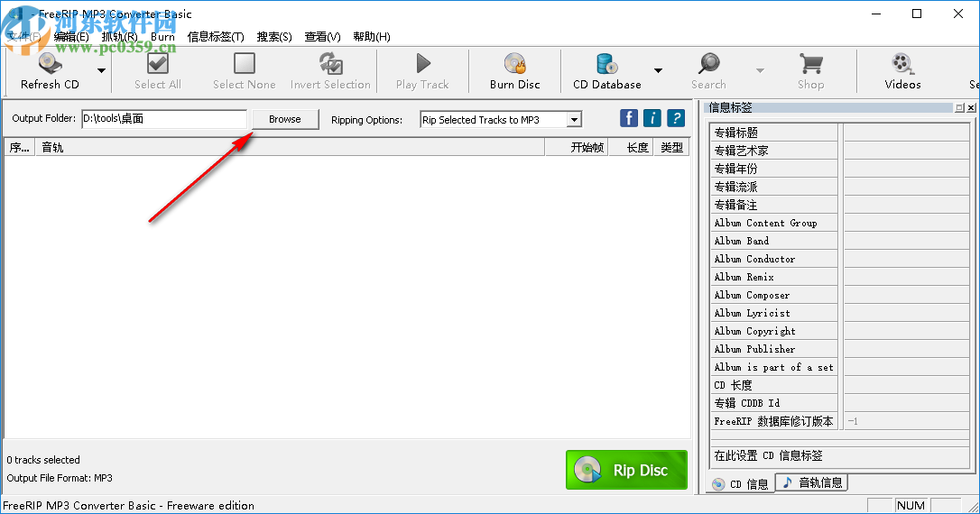The width and height of the screenshot is (980, 514).
Task: Click the CD Database toolbar icon
Action: 607,64
